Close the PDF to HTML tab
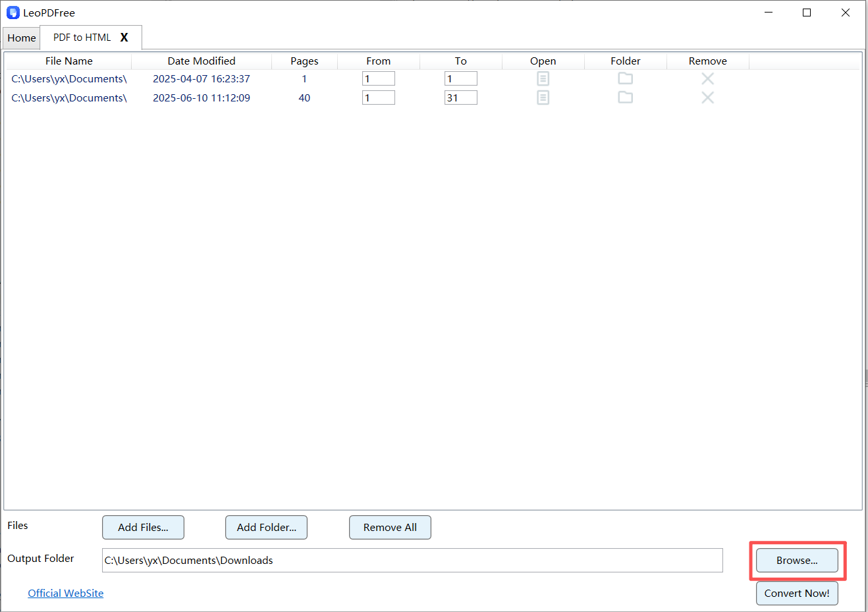868x612 pixels. pyautogui.click(x=124, y=38)
